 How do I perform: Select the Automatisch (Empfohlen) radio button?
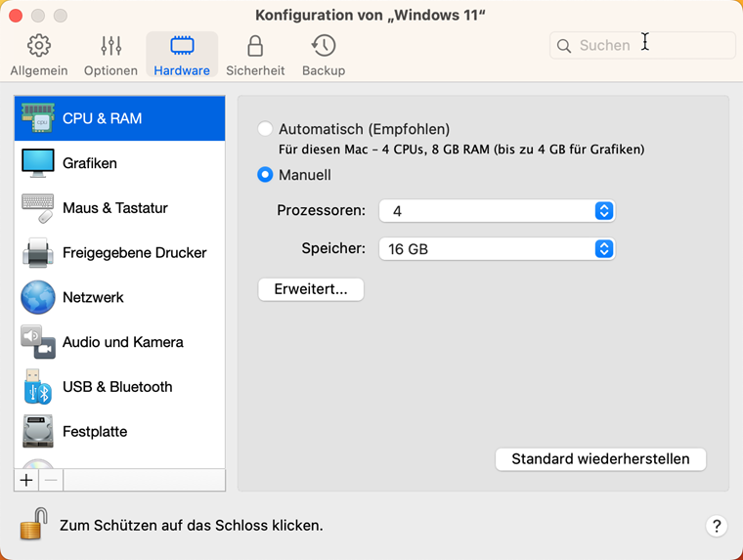265,129
